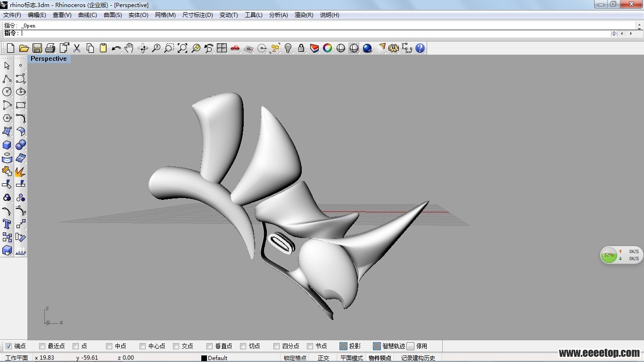Click the Save floppy disk icon
This screenshot has height=362, width=644.
37,48
